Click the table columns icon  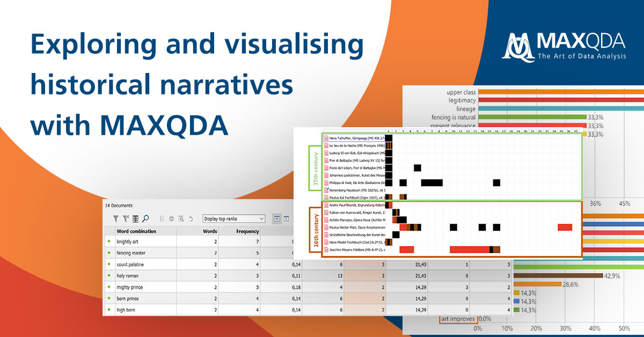pos(135,218)
